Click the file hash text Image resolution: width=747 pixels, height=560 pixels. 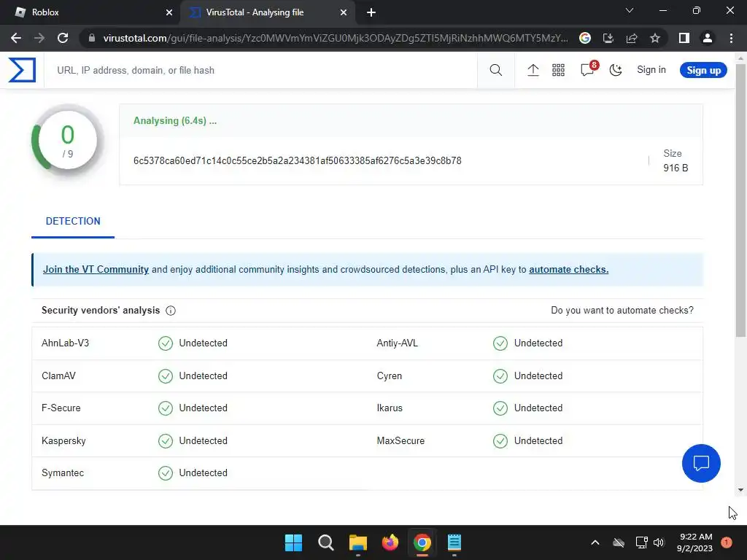pyautogui.click(x=298, y=161)
